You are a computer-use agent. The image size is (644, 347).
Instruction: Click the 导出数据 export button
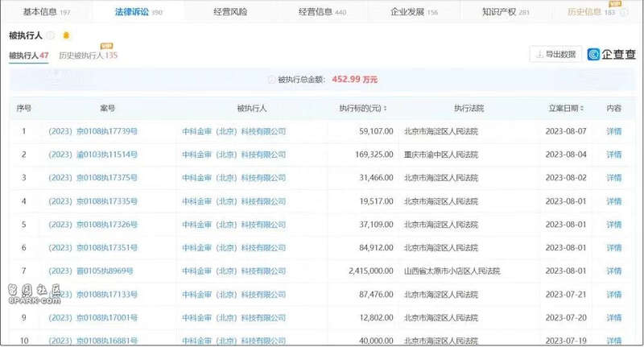point(555,54)
